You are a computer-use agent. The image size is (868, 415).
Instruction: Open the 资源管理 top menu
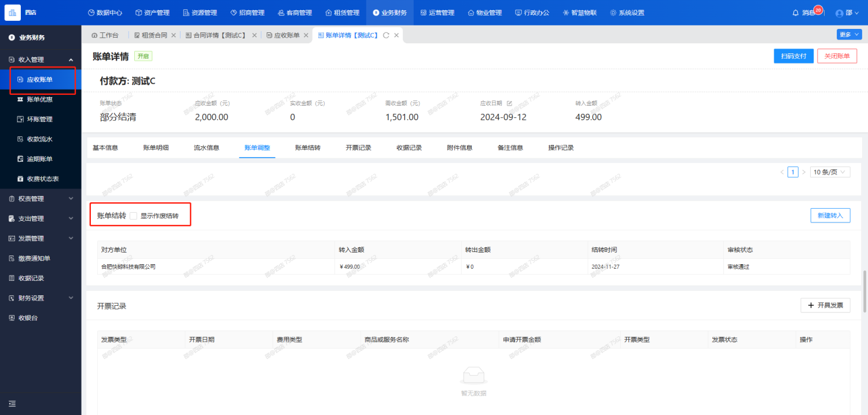click(x=200, y=13)
